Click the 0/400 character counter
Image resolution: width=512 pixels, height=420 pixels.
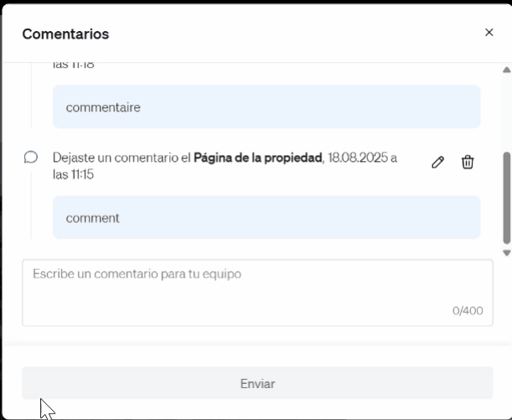pos(468,310)
